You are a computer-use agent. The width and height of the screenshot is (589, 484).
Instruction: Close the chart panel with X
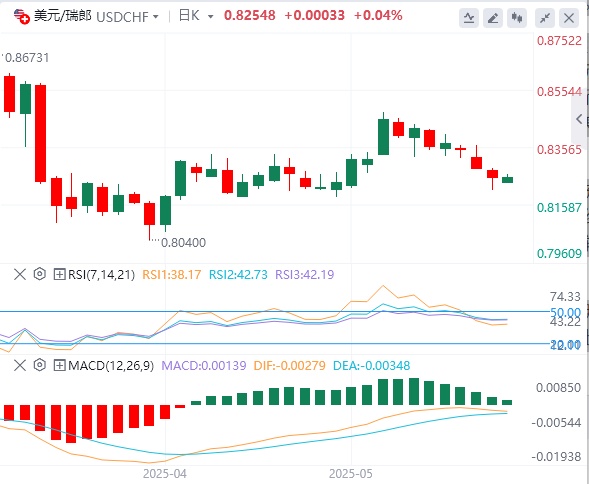(x=569, y=17)
